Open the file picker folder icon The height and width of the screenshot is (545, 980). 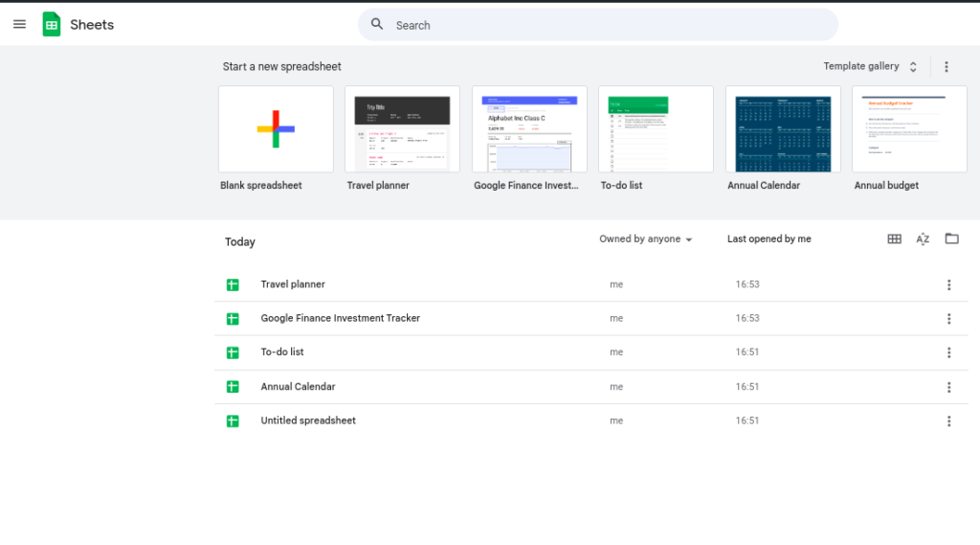(x=951, y=238)
